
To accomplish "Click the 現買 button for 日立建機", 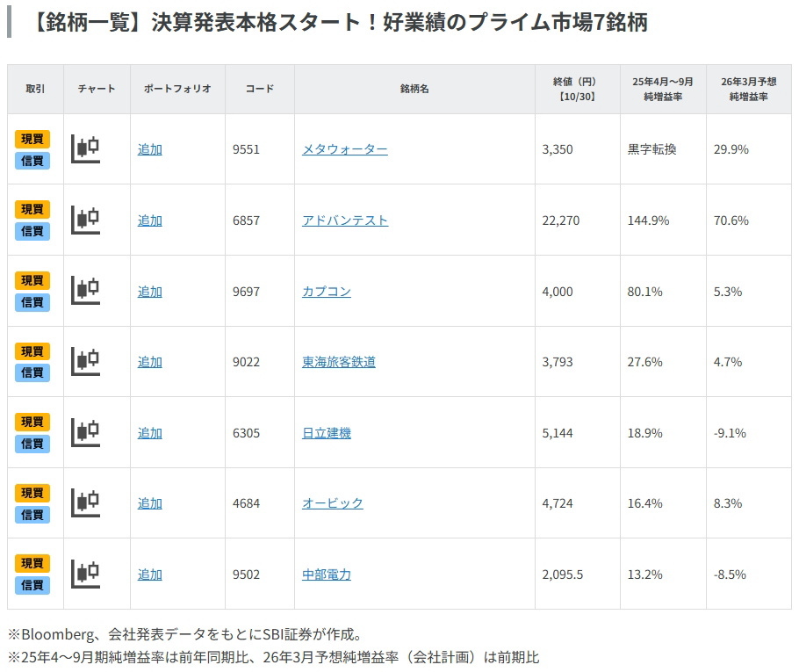I will tap(33, 421).
